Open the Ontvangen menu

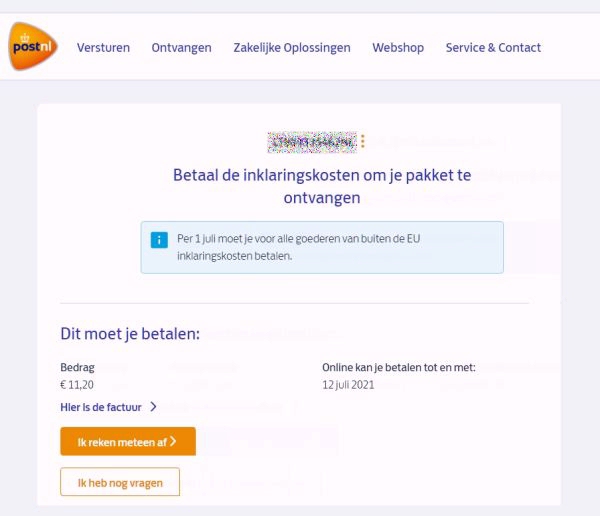click(x=181, y=47)
